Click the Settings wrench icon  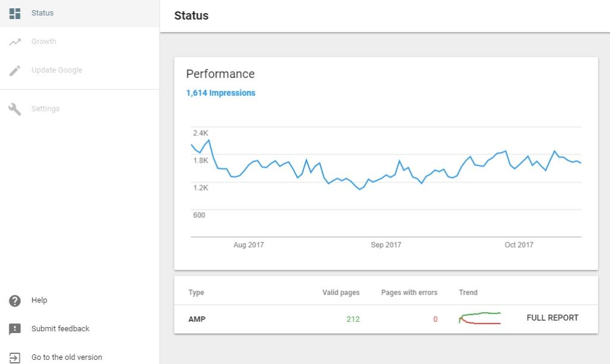click(x=15, y=109)
